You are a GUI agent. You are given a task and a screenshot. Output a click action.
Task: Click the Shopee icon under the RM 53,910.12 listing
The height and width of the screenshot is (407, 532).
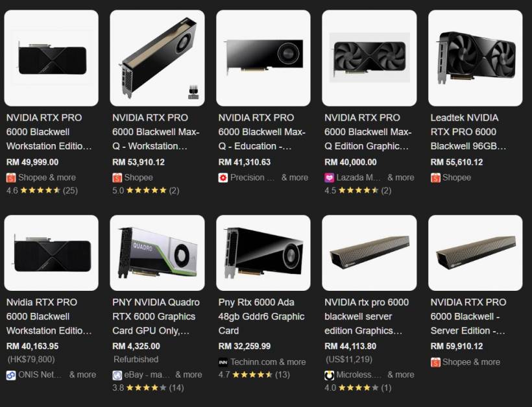117,177
